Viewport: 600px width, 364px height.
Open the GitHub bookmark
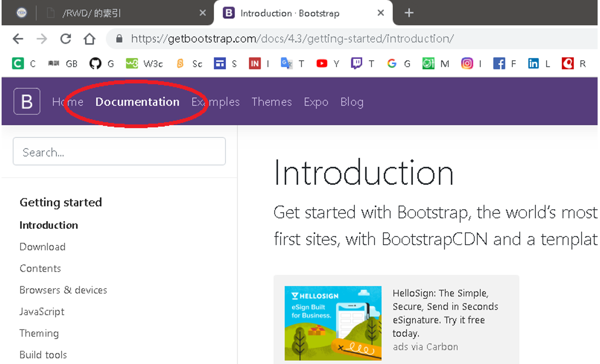[102, 63]
